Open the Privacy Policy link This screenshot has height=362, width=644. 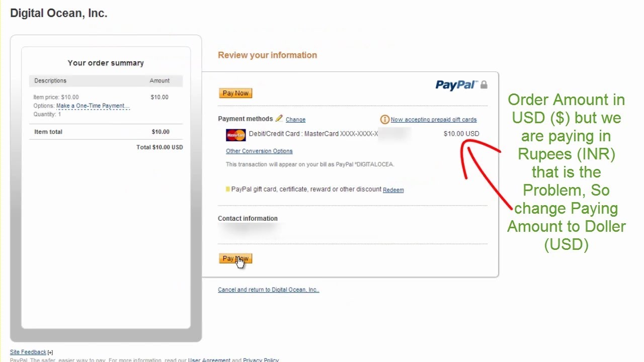(x=261, y=360)
